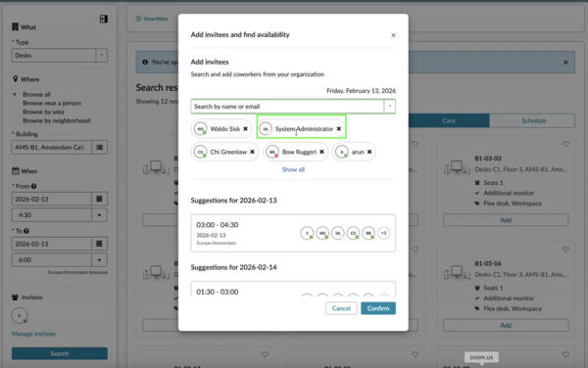Image resolution: width=588 pixels, height=368 pixels.
Task: Select Browse near a person
Action: click(x=52, y=103)
